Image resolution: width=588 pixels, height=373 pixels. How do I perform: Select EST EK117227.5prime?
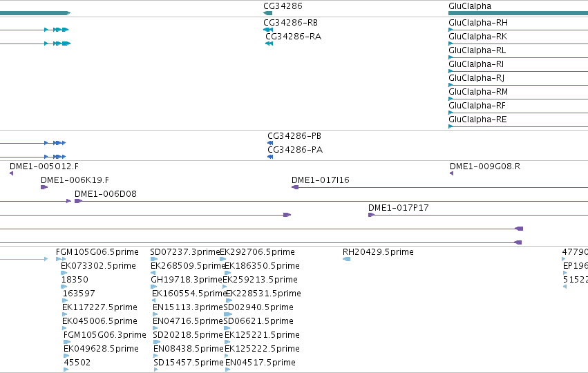99,307
